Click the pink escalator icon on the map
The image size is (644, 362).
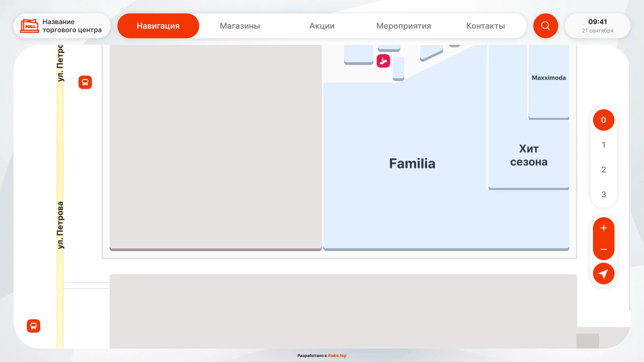[x=383, y=61]
